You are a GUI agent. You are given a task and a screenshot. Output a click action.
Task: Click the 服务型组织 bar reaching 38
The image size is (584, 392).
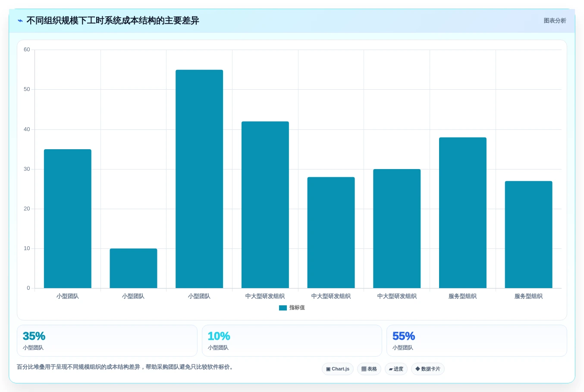463,213
